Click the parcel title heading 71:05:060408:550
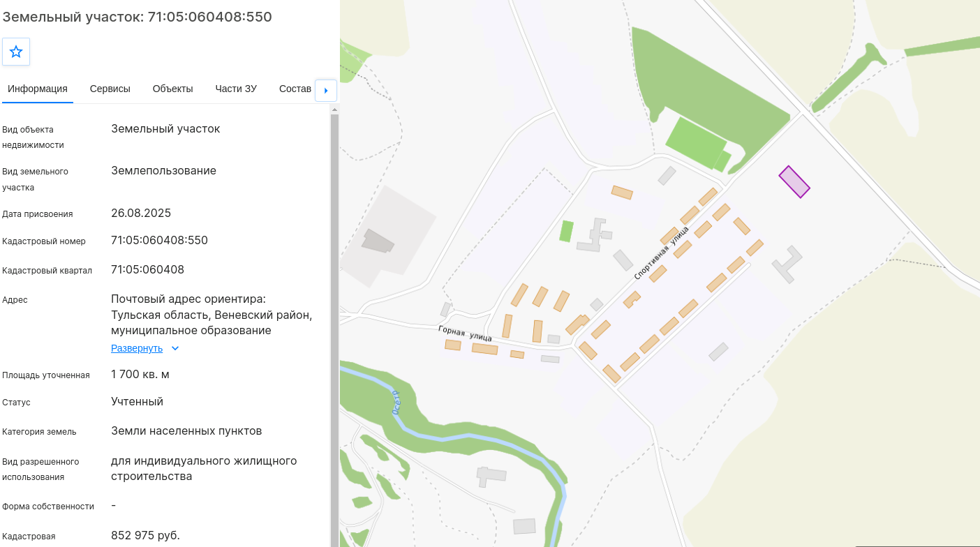Viewport: 980px width, 547px height. point(137,17)
